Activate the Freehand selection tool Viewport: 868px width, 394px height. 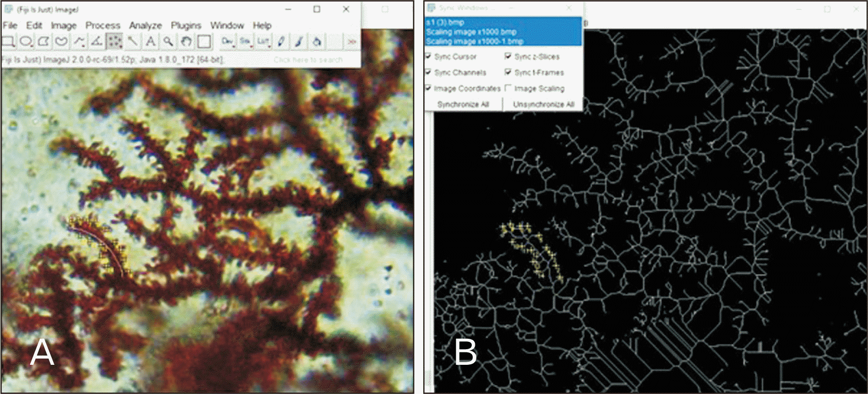[x=61, y=41]
